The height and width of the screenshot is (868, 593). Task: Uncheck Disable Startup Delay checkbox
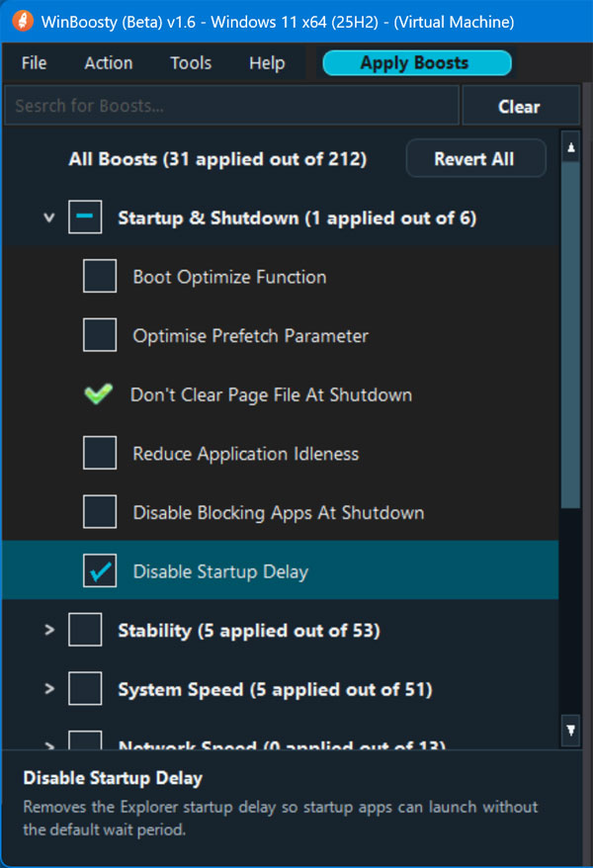pos(100,570)
